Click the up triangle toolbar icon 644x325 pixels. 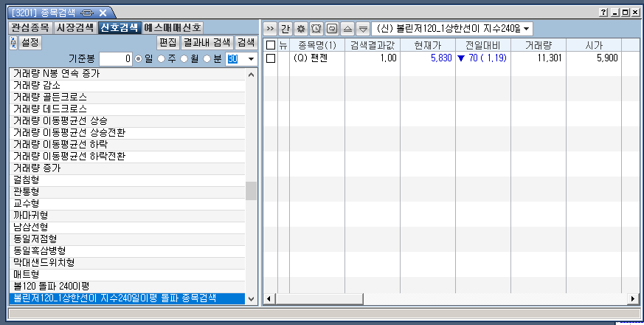(347, 29)
